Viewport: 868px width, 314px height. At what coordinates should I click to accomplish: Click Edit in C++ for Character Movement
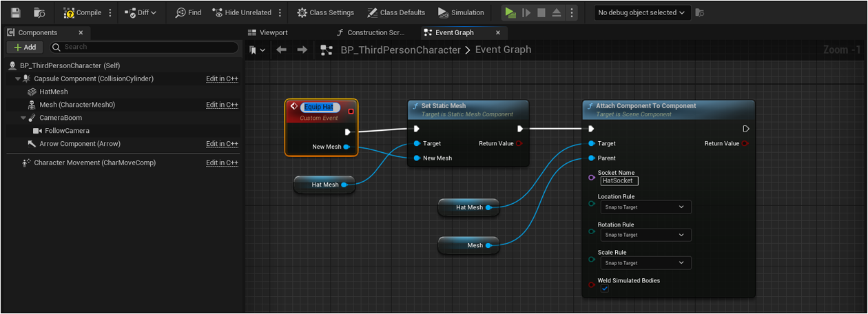point(222,163)
